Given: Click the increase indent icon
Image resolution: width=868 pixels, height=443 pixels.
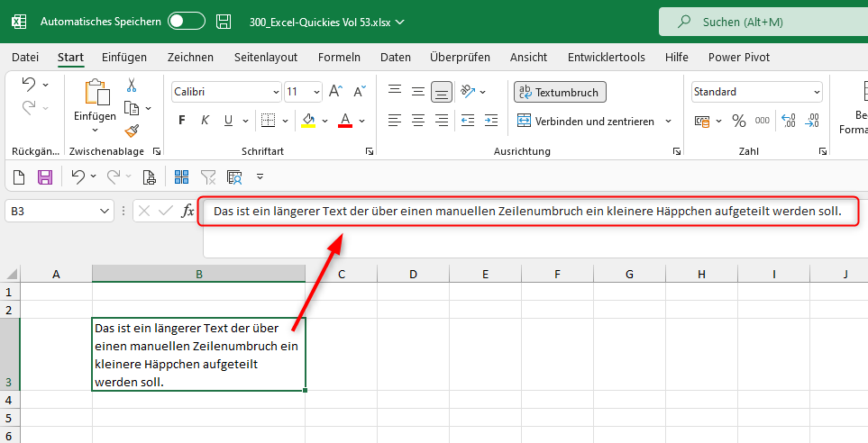Looking at the screenshot, I should pyautogui.click(x=491, y=120).
